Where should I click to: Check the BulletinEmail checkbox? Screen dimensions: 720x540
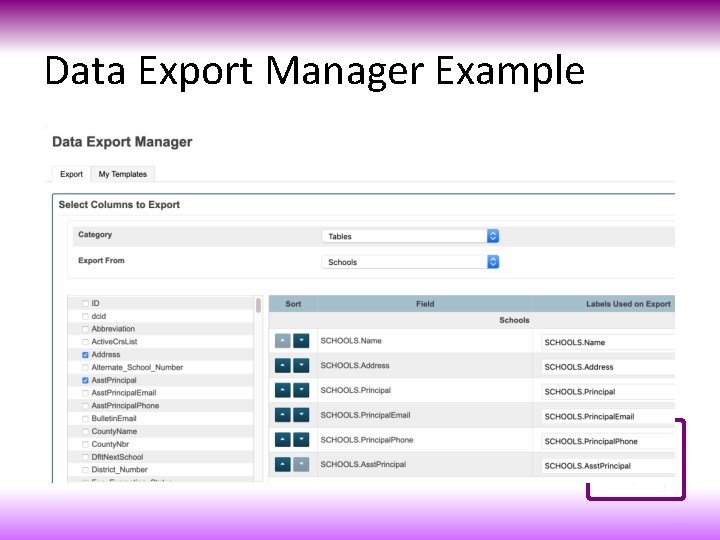(85, 419)
